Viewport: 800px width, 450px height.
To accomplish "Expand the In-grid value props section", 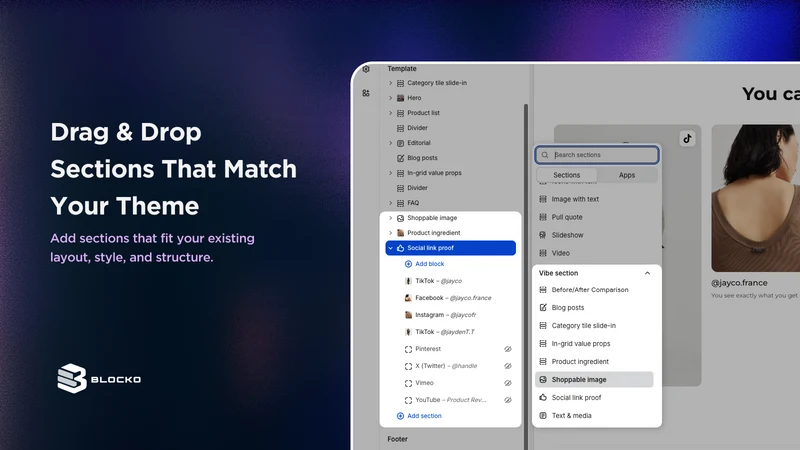I will (x=390, y=173).
